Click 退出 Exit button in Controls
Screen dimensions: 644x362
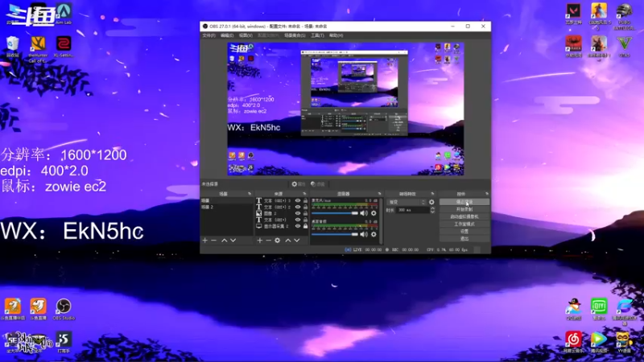(464, 238)
